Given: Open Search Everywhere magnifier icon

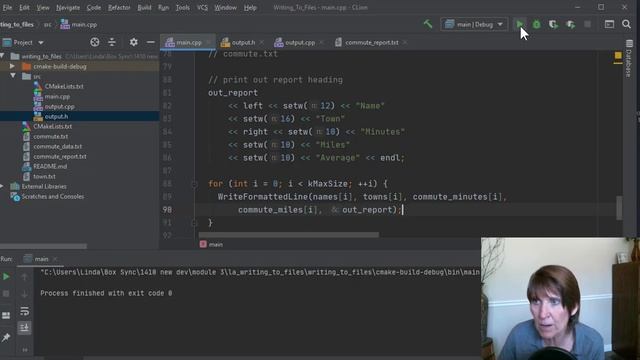Looking at the screenshot, I should (x=626, y=24).
